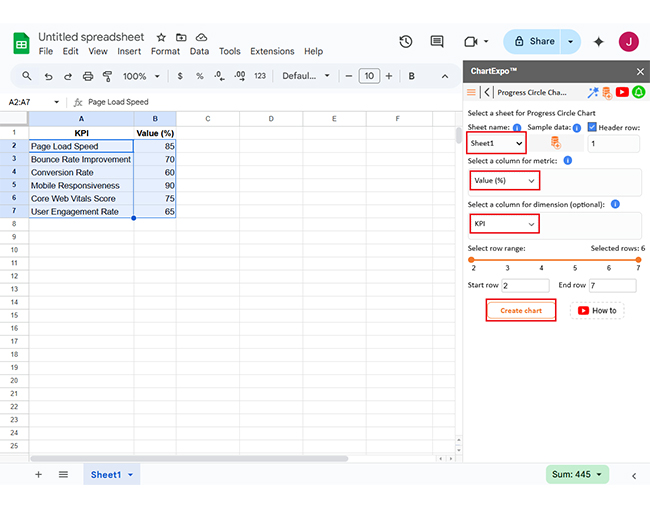Click the print icon in toolbar
Viewport: 650px width, 508px height.
point(89,76)
